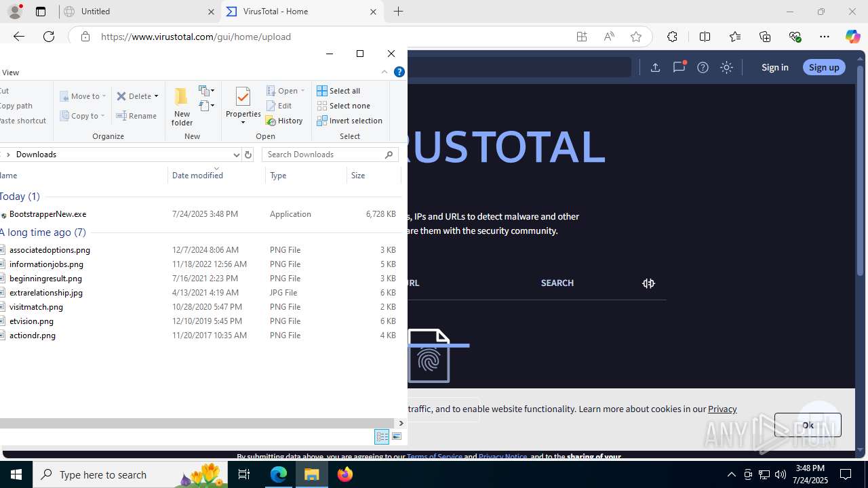
Task: Click the Downloads breadcrumb in address bar
Action: coord(36,155)
